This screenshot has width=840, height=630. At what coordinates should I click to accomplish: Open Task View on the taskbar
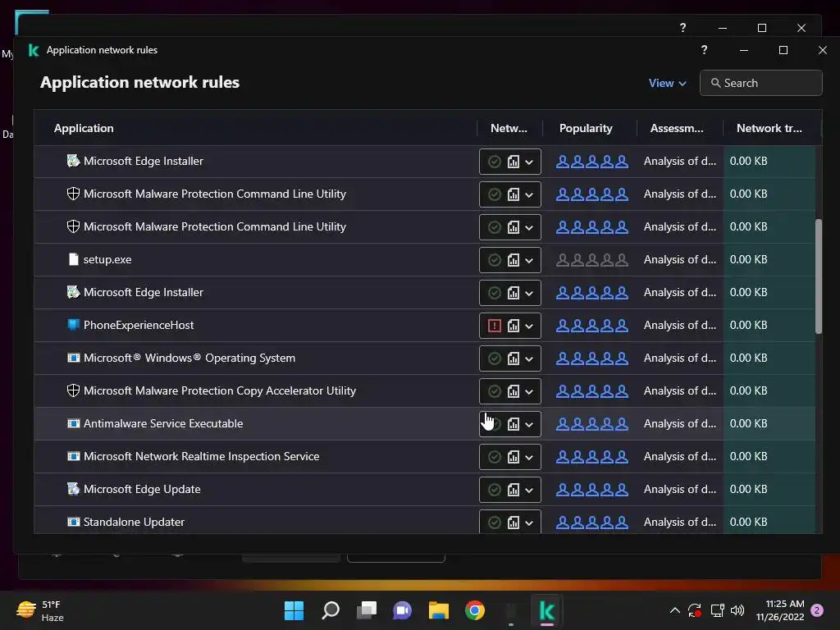(367, 610)
